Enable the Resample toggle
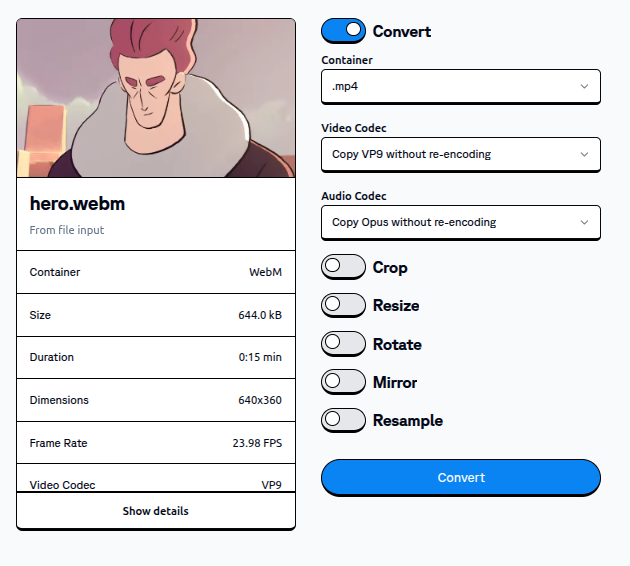 [343, 420]
